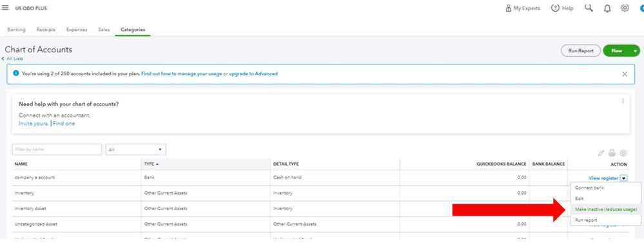Viewport: 644px width, 243px height.
Task: Click the search magnifier icon
Action: 589,8
